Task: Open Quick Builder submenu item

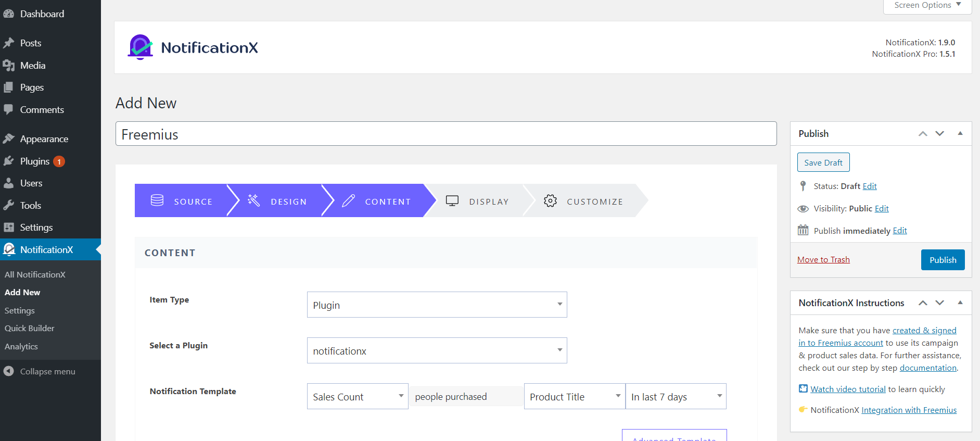Action: coord(29,328)
